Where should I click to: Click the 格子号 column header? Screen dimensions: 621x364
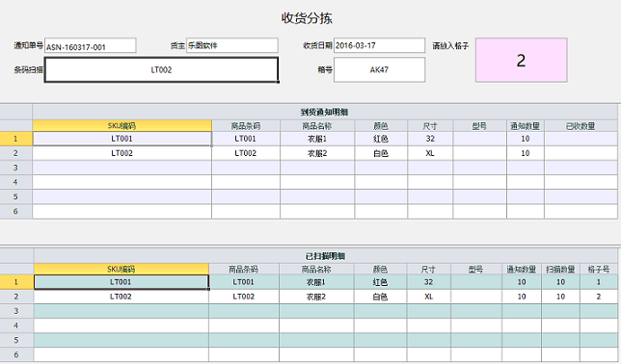[x=599, y=270]
